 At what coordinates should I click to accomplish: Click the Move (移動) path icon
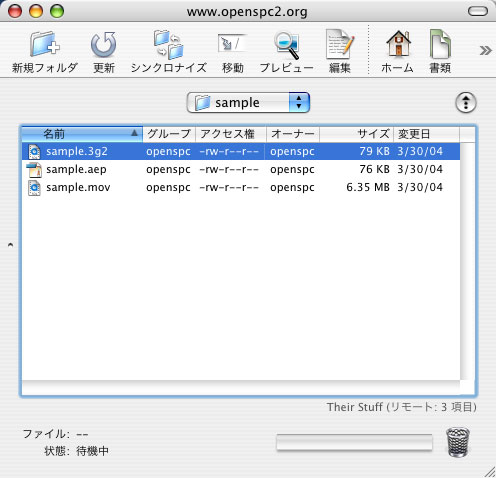(x=232, y=44)
